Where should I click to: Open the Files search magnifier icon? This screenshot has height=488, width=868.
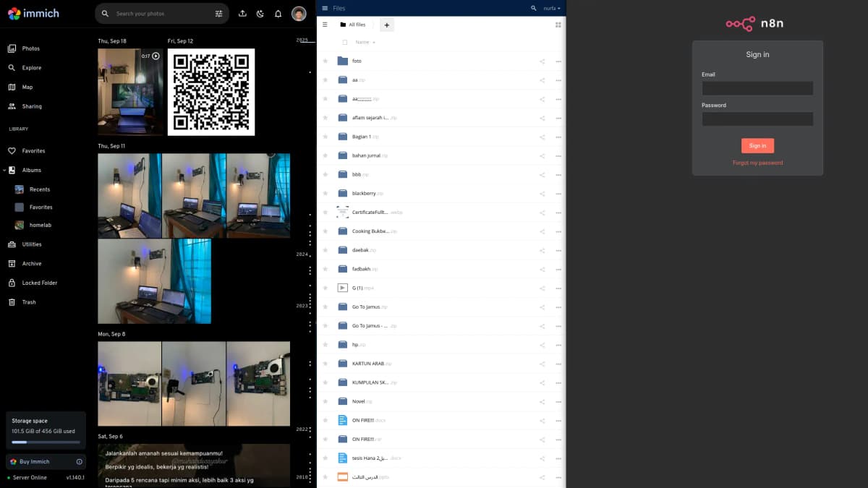tap(534, 8)
